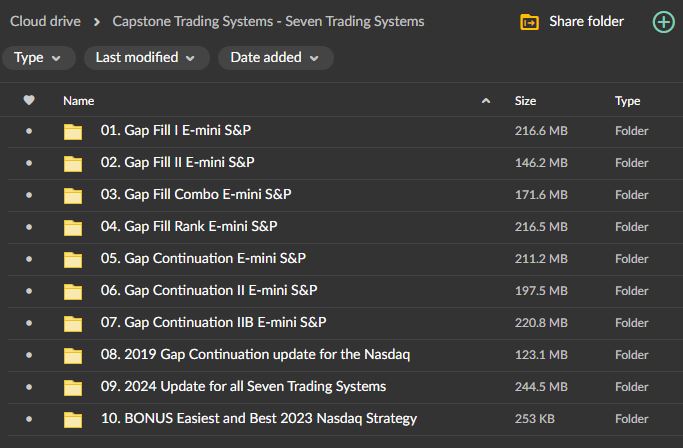Click the 171.6 MB size value

coord(541,195)
